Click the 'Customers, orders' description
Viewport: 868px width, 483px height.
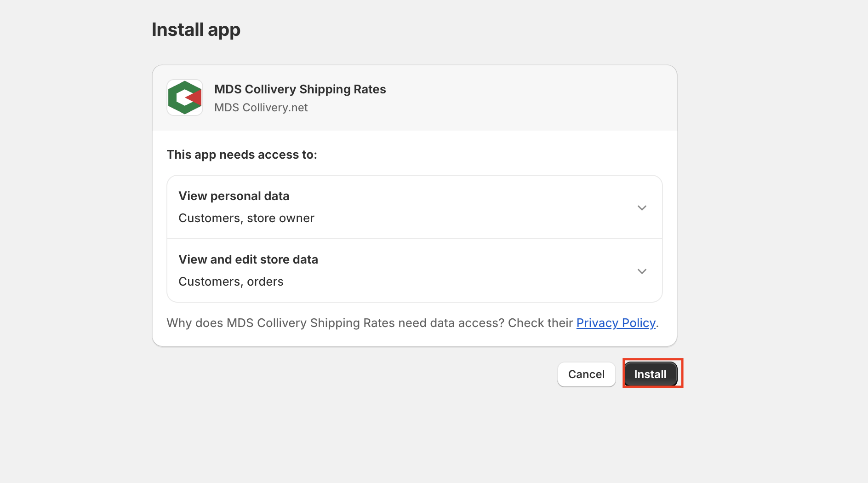coord(231,282)
